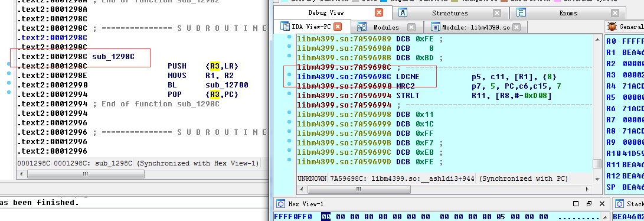The width and height of the screenshot is (644, 221).
Task: Float the Hex View-1 panel
Action: 589,204
